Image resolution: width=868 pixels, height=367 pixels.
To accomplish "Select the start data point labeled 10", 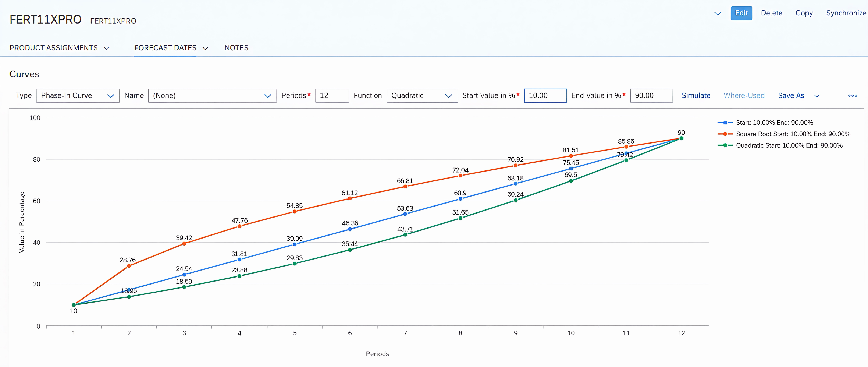I will point(74,305).
